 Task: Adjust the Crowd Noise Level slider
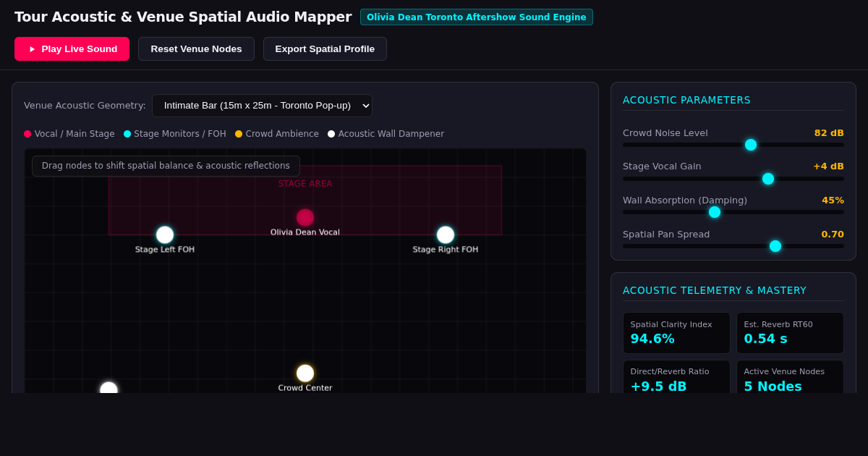click(733, 145)
